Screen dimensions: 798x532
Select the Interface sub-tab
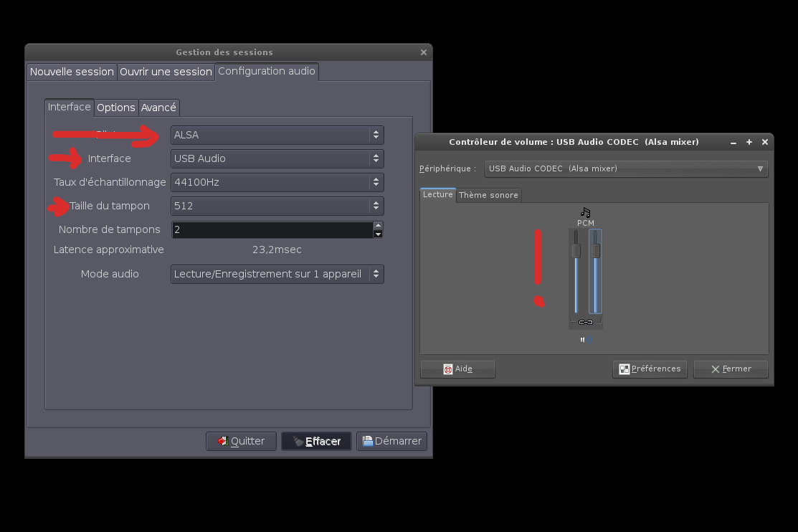(x=70, y=107)
